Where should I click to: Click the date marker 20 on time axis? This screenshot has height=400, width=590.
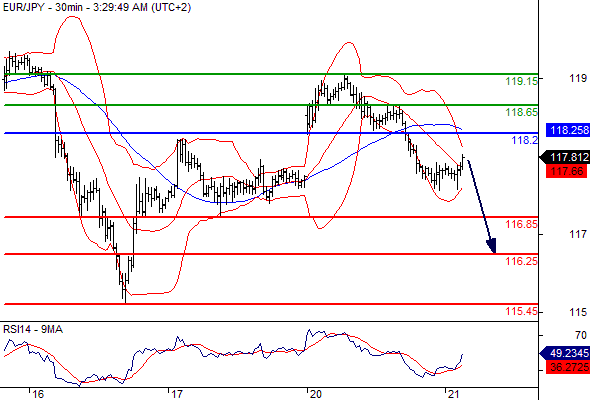click(315, 394)
